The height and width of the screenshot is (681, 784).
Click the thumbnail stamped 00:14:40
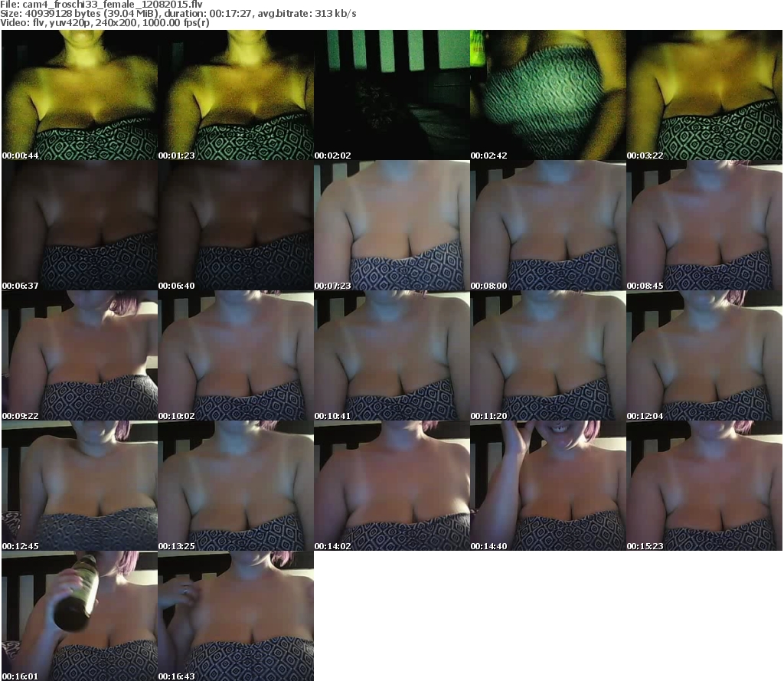pos(548,486)
